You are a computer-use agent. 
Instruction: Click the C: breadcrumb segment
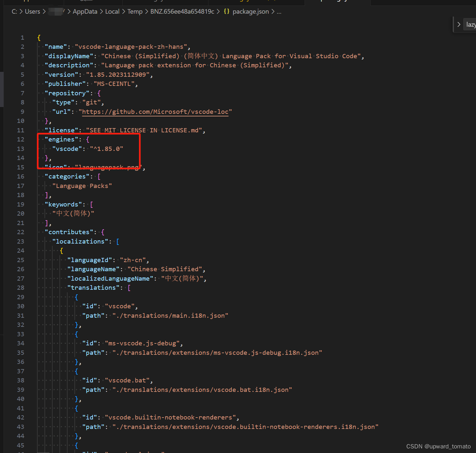point(14,11)
